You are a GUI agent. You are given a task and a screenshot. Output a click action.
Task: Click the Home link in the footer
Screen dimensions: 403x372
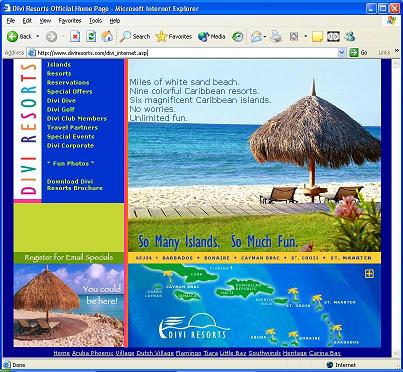tap(62, 353)
